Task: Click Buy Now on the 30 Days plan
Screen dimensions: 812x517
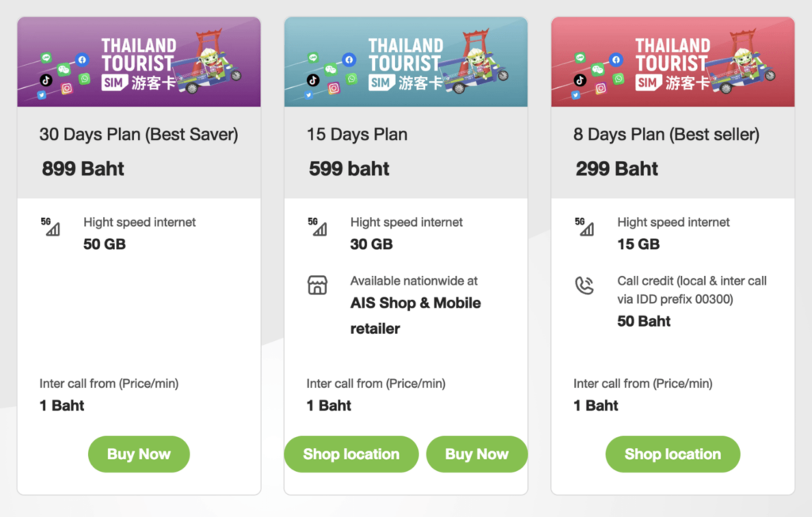Action: tap(139, 454)
